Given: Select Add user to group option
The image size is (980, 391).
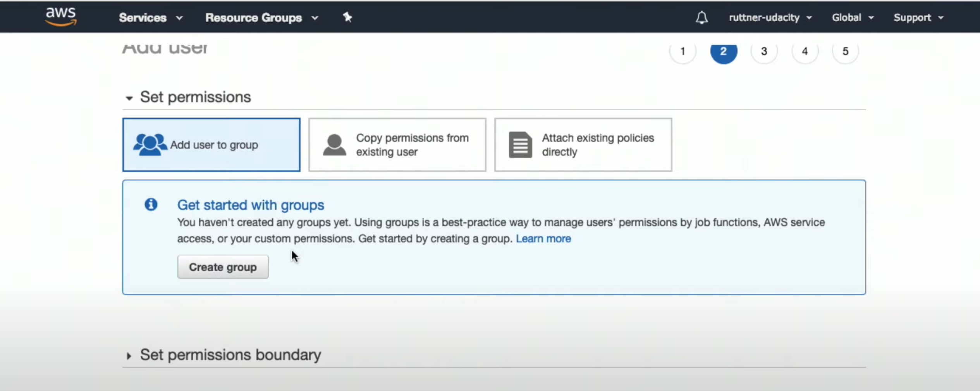Looking at the screenshot, I should tap(211, 145).
